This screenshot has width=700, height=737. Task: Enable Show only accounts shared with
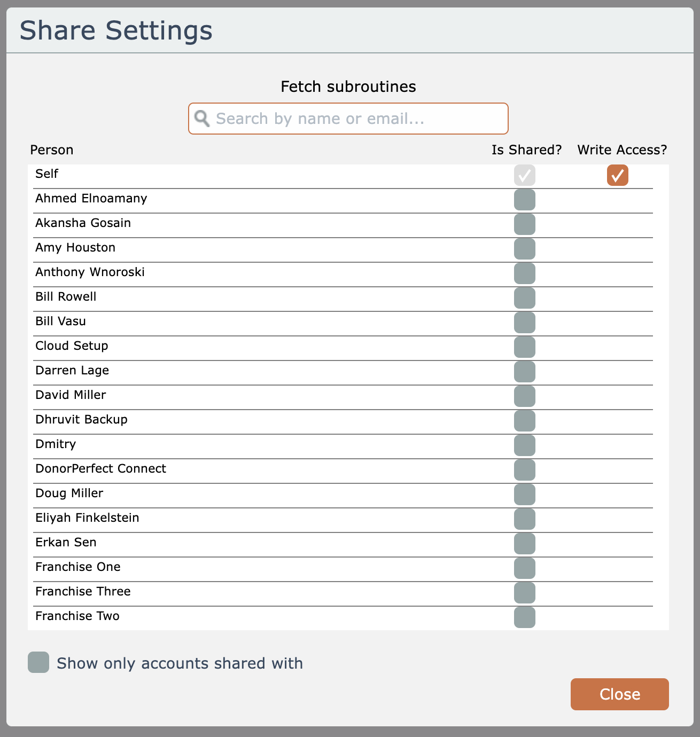coord(38,662)
